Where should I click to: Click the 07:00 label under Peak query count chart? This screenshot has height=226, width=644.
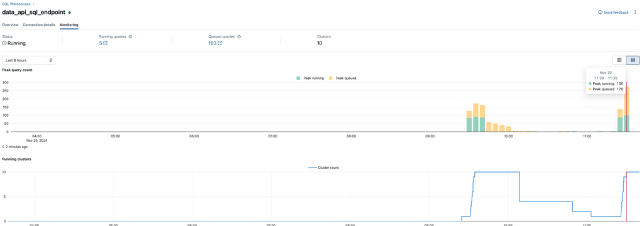point(273,136)
